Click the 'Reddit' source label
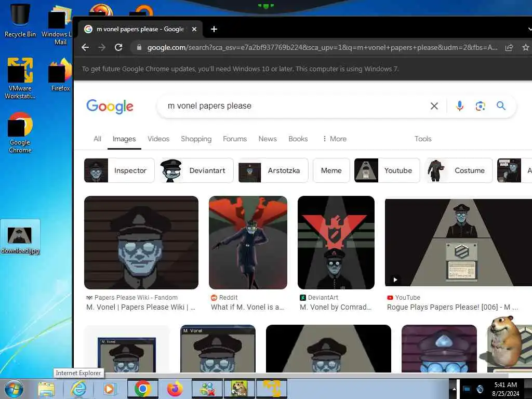The height and width of the screenshot is (399, 532). click(x=228, y=298)
